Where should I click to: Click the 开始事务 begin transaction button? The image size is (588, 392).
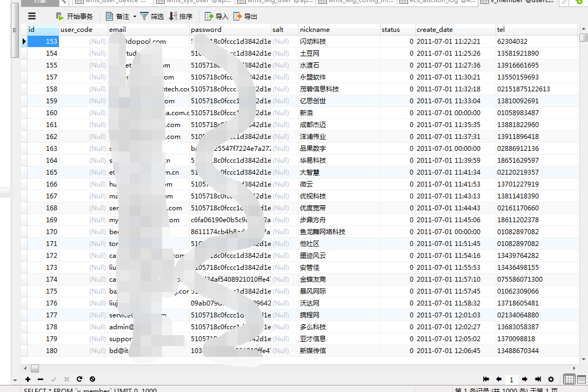(74, 17)
